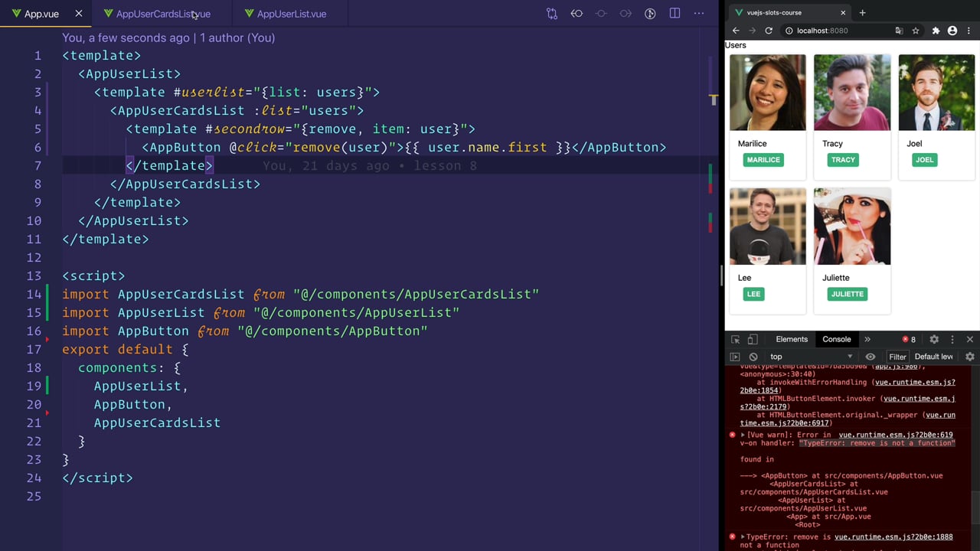The width and height of the screenshot is (980, 551).
Task: Toggle the console live expression eye icon
Action: [x=871, y=357]
